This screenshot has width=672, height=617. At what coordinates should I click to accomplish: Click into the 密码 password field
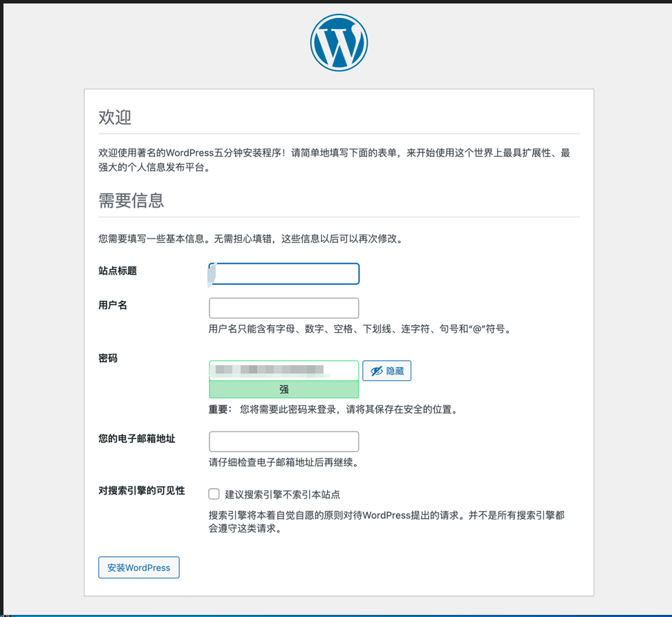(283, 371)
